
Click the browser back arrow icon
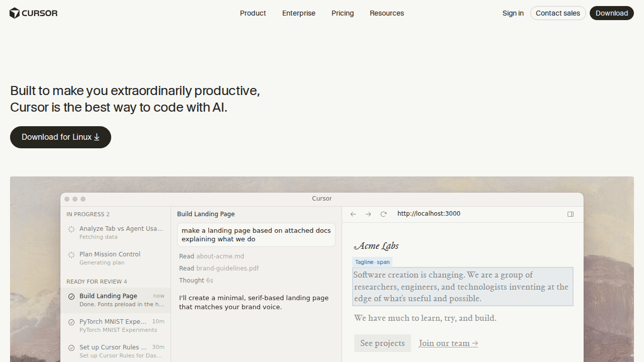[353, 214]
